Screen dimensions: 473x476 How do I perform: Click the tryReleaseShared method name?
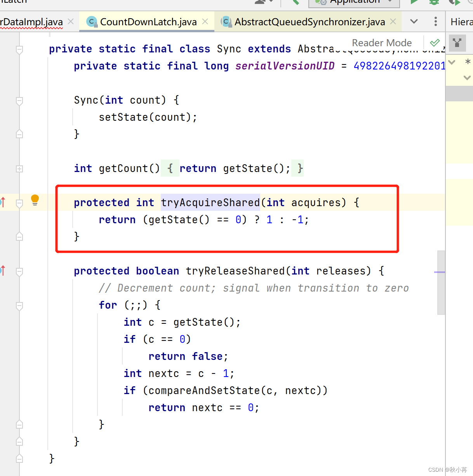235,271
